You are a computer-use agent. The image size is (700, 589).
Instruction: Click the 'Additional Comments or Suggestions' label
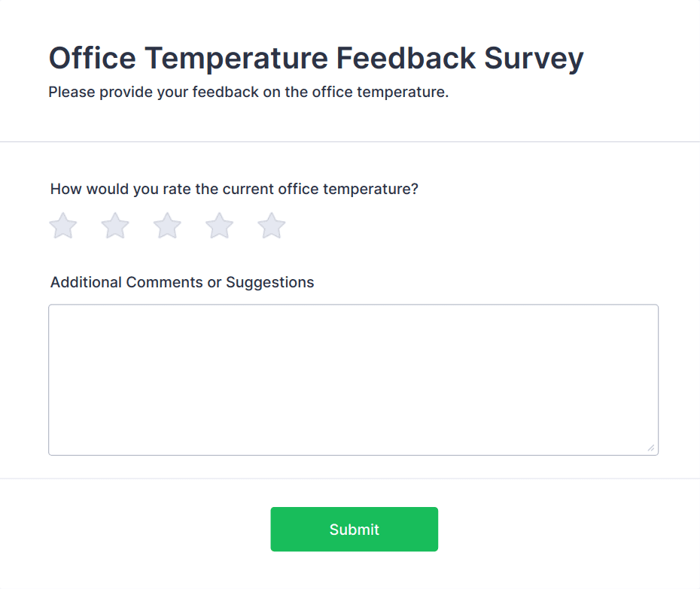(x=182, y=283)
